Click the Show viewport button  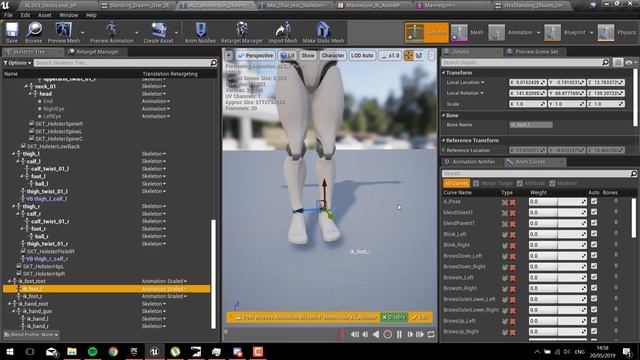click(308, 56)
